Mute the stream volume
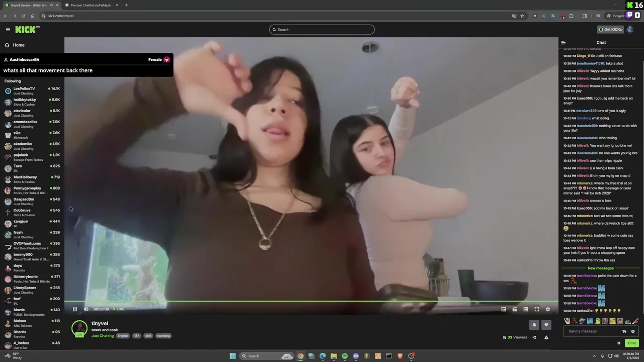The image size is (644, 362). click(x=86, y=309)
